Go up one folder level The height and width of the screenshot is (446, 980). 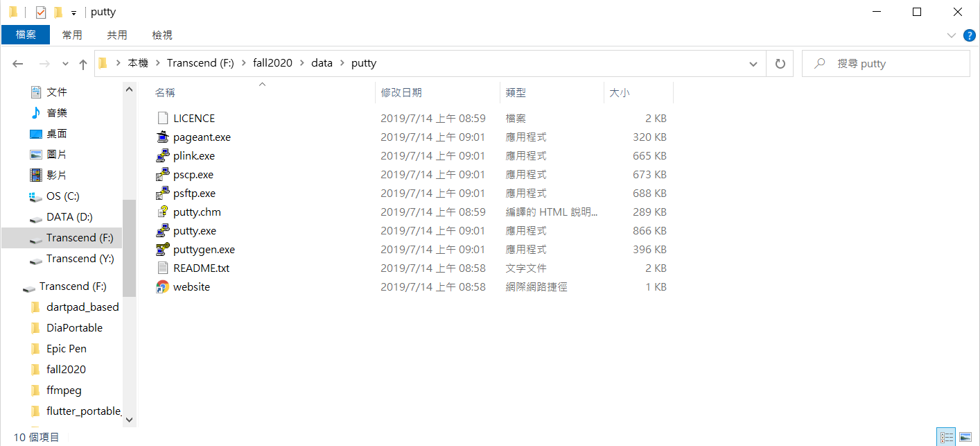[x=83, y=64]
